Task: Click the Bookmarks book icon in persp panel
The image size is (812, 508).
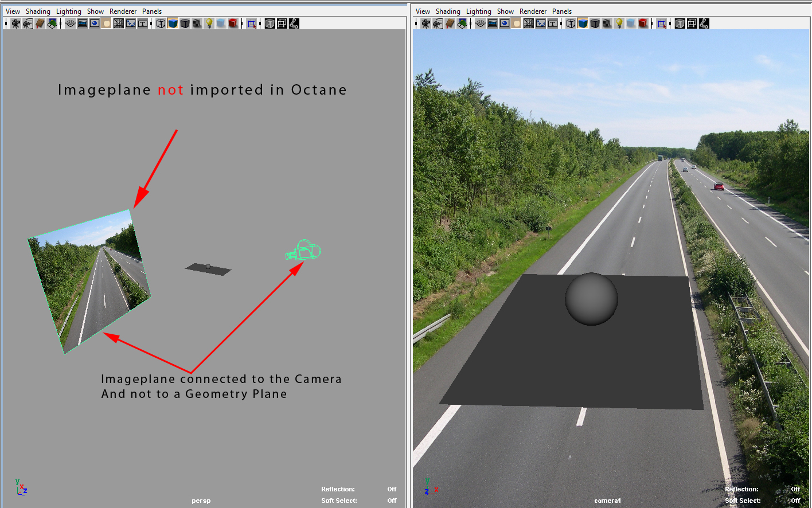Action: click(40, 24)
